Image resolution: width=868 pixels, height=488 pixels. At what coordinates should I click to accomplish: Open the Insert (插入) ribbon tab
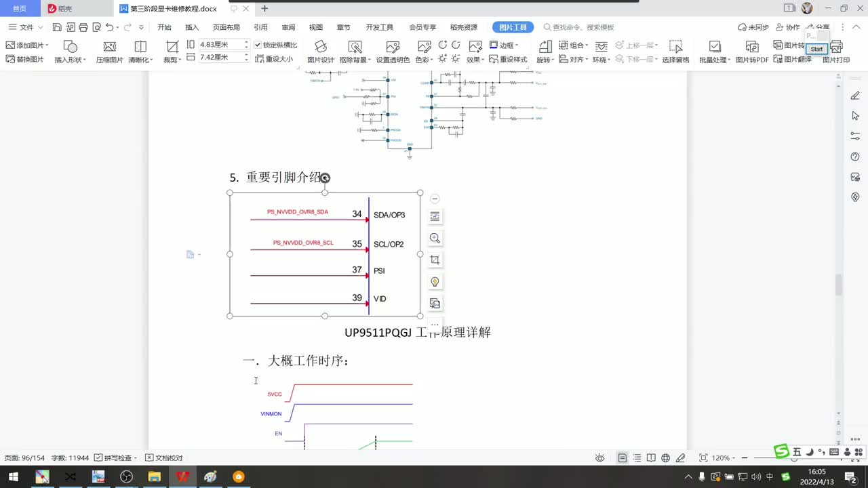[x=192, y=27]
